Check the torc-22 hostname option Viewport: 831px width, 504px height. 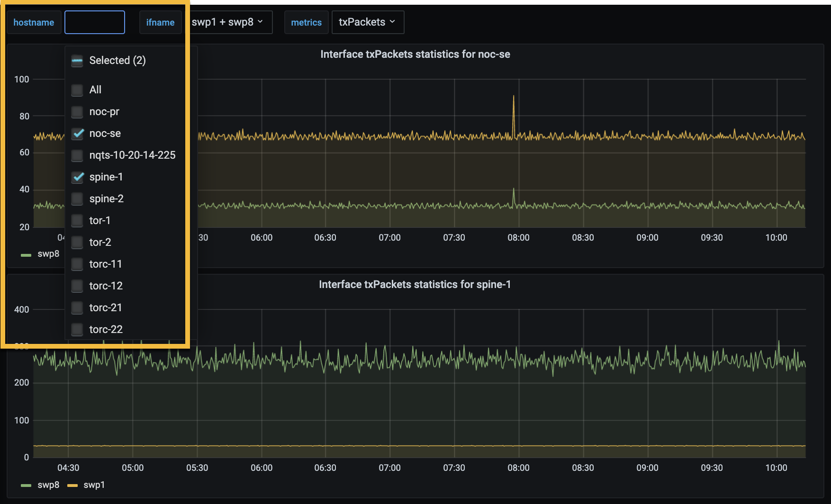(77, 330)
